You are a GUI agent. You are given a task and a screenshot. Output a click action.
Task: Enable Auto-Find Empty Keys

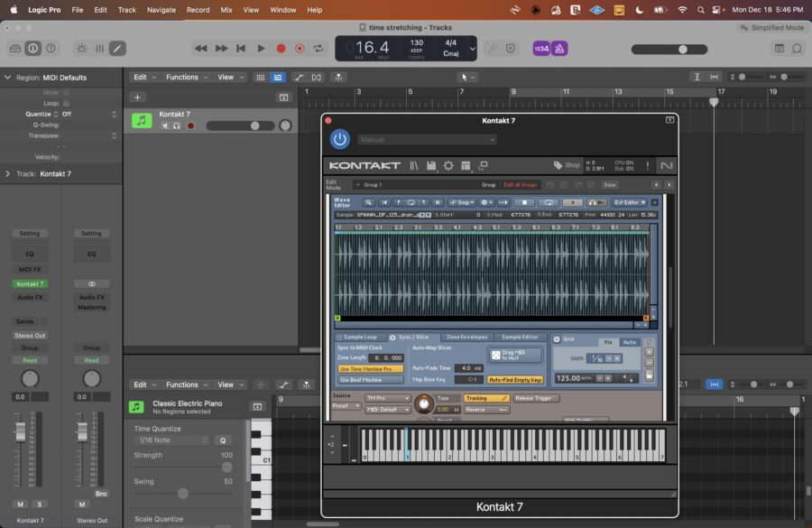[514, 380]
